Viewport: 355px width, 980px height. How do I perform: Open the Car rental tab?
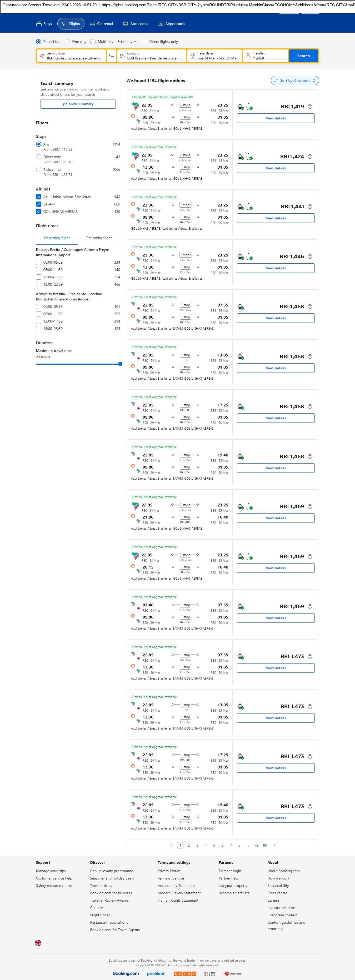point(102,24)
